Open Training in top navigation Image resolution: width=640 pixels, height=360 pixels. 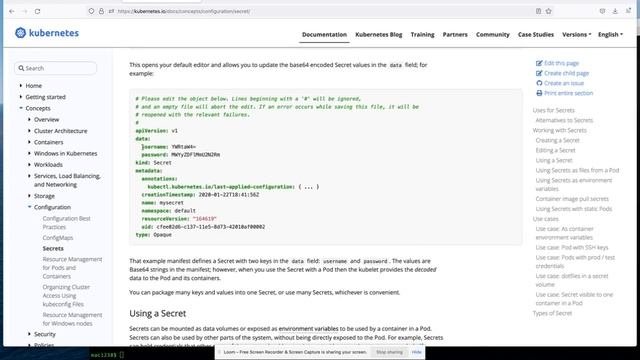[x=422, y=35]
